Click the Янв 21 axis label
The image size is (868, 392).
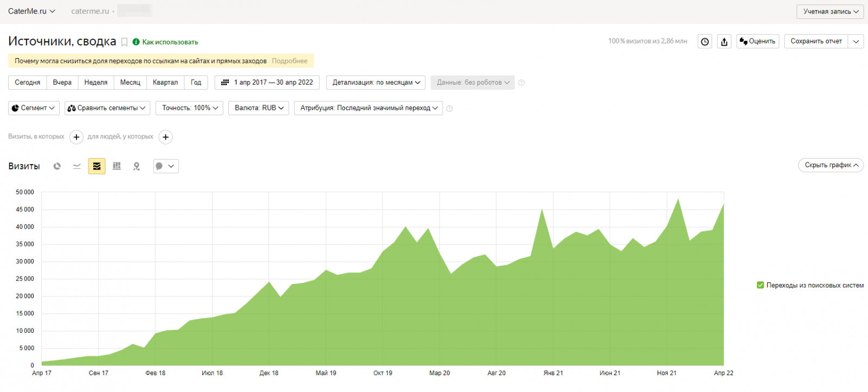coord(553,373)
